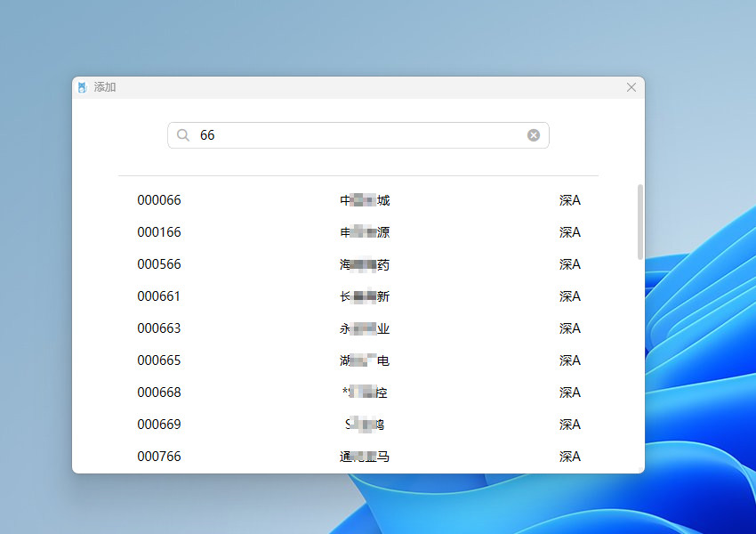Select stock code 000066
Screen dimensions: 756x534
click(x=159, y=200)
